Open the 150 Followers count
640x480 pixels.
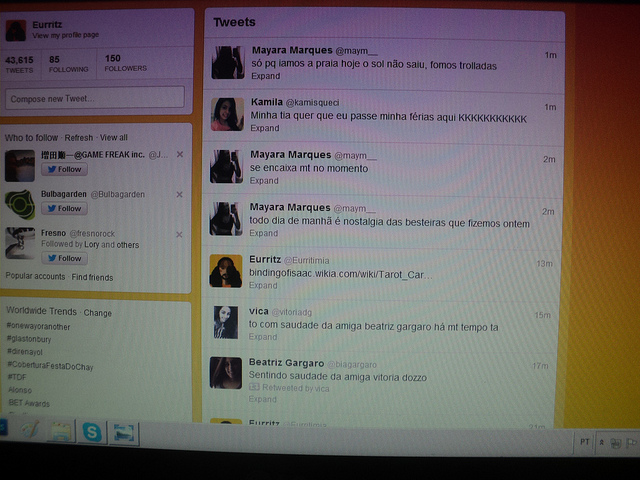[x=125, y=63]
